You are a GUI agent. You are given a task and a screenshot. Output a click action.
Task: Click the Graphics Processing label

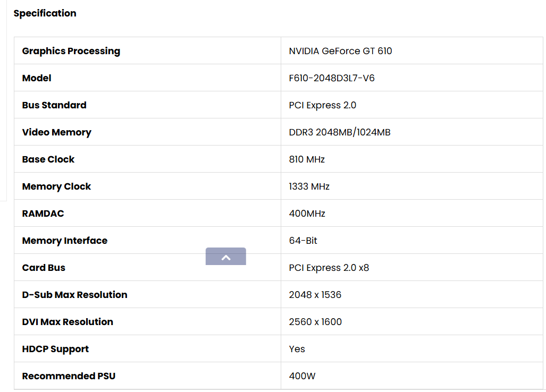[x=71, y=51]
